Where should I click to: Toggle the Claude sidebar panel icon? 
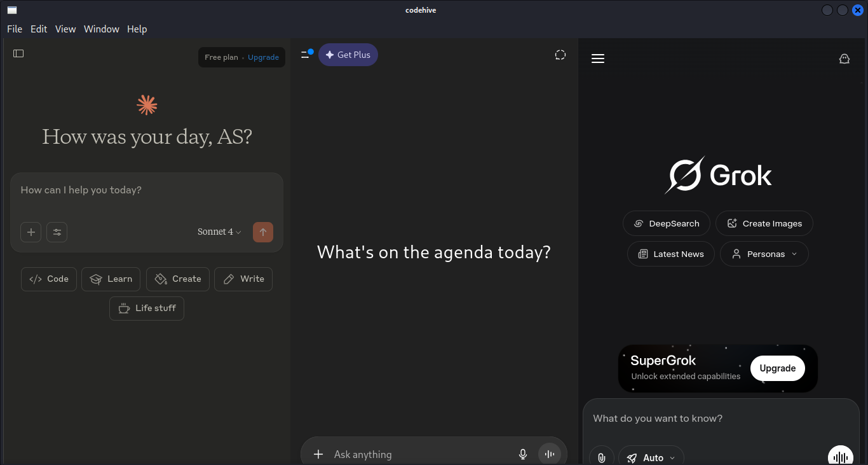(18, 53)
